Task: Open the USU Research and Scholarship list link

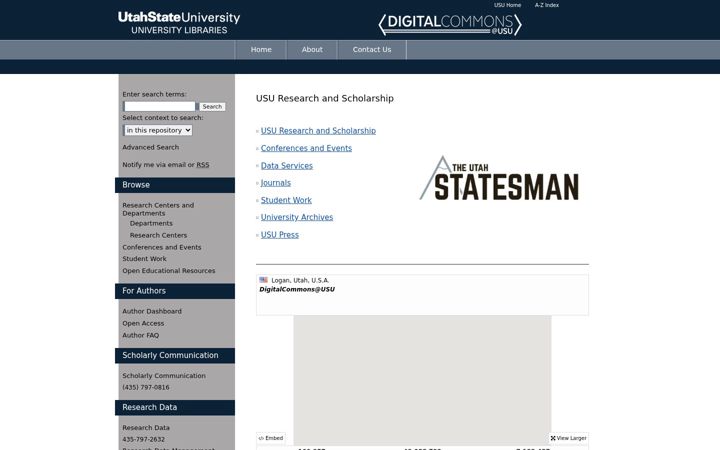Action: click(318, 131)
